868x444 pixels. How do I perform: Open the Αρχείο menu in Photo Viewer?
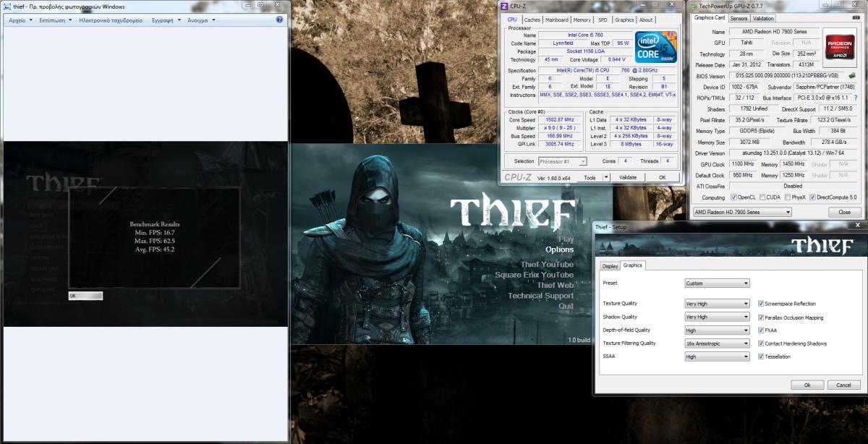coord(19,20)
